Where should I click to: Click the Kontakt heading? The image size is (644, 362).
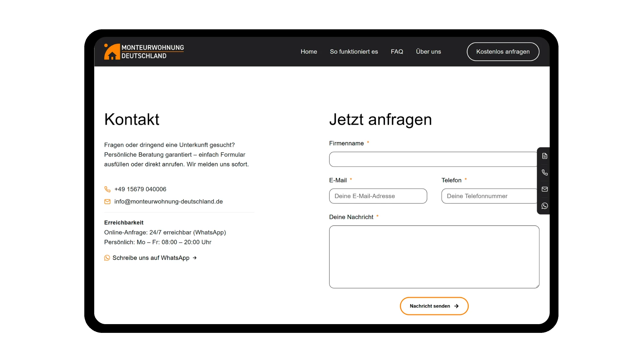click(x=132, y=119)
